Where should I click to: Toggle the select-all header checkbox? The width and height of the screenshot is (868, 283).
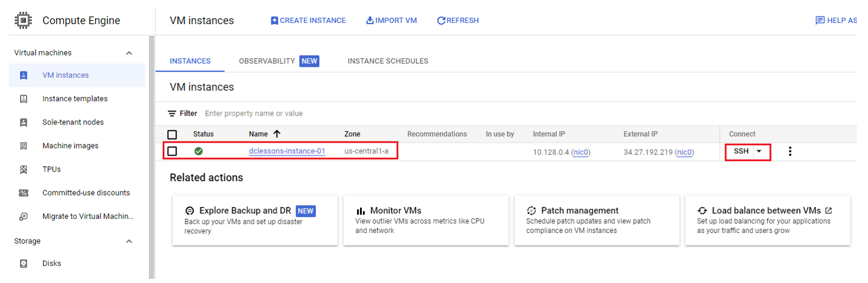(172, 134)
